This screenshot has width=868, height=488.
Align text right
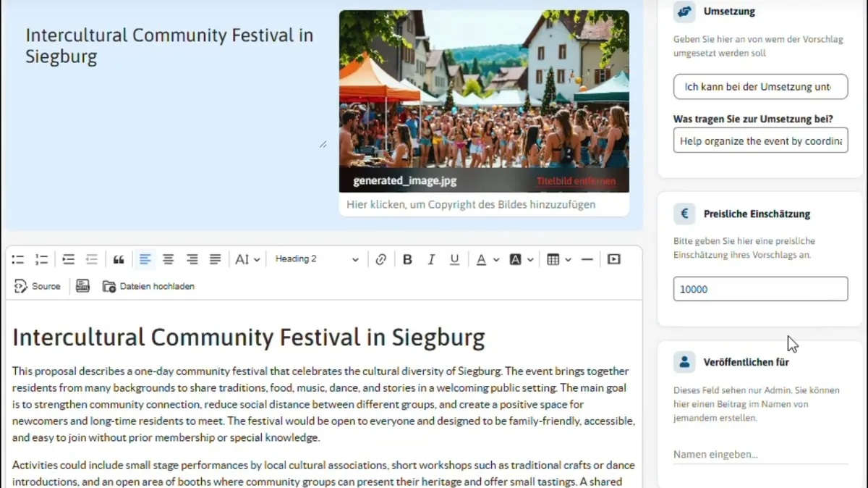click(x=192, y=259)
